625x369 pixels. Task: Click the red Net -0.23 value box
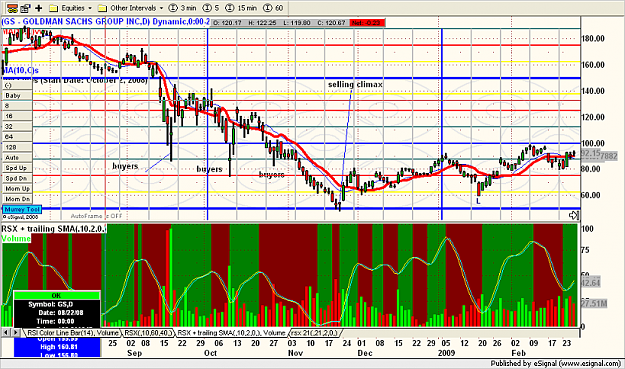point(368,23)
